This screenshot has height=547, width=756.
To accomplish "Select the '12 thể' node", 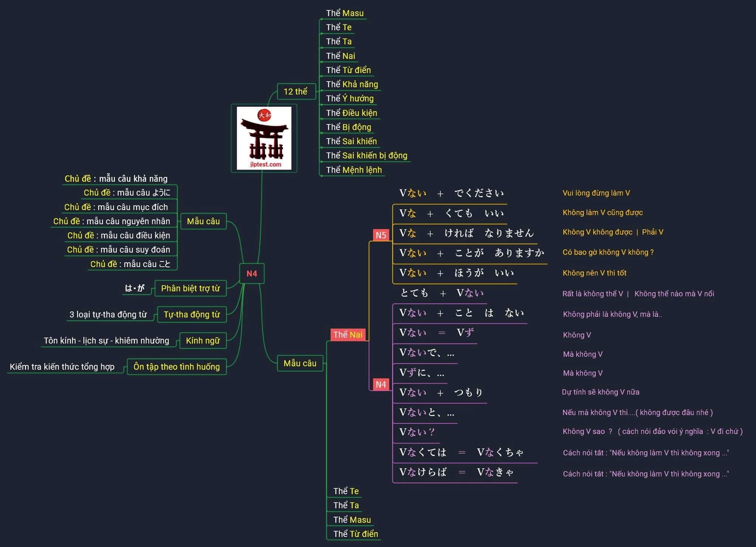I will pos(296,91).
